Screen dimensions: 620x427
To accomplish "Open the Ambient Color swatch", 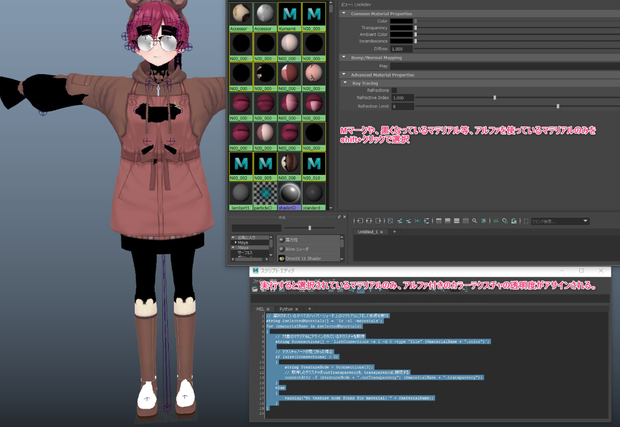I will 401,34.
